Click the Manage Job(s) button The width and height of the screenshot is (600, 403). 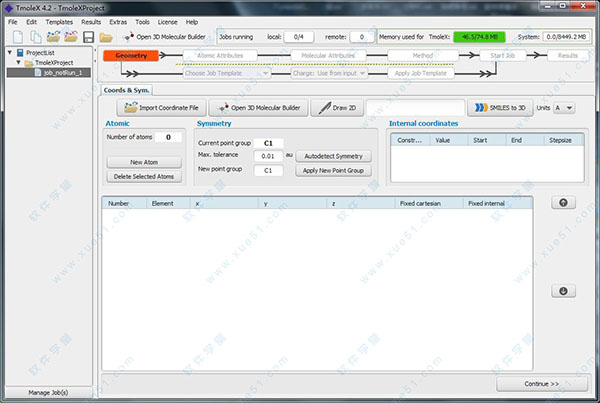coord(48,393)
